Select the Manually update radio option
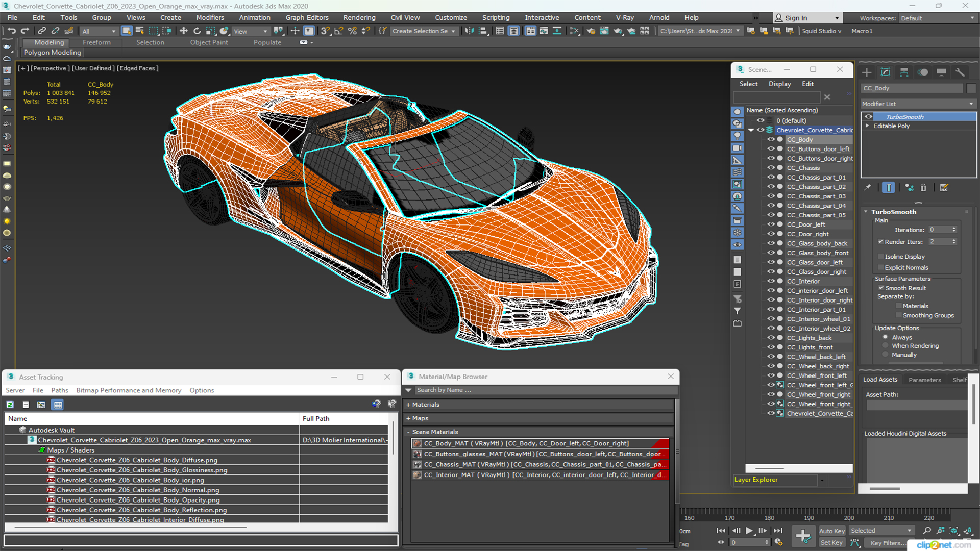Image resolution: width=980 pixels, height=551 pixels. 886,355
